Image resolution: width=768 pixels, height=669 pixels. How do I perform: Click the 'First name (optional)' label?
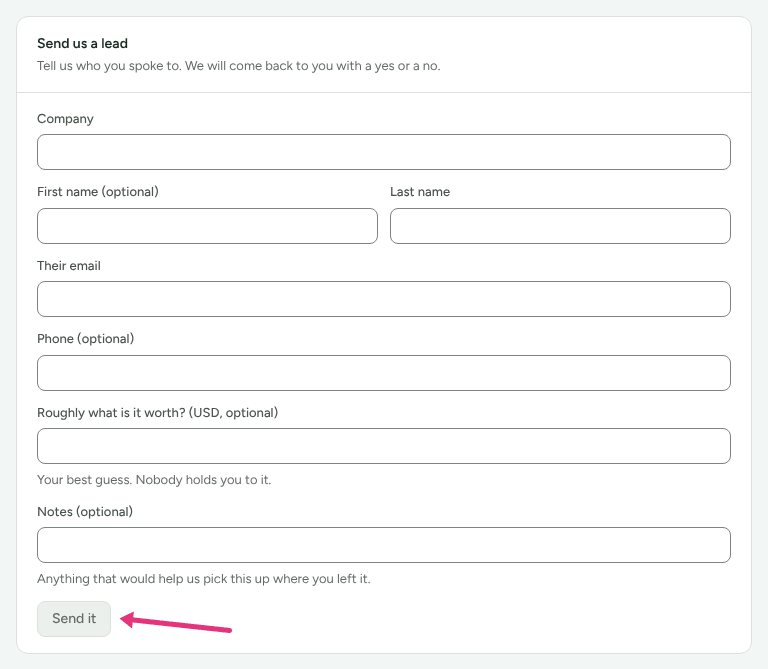(98, 191)
